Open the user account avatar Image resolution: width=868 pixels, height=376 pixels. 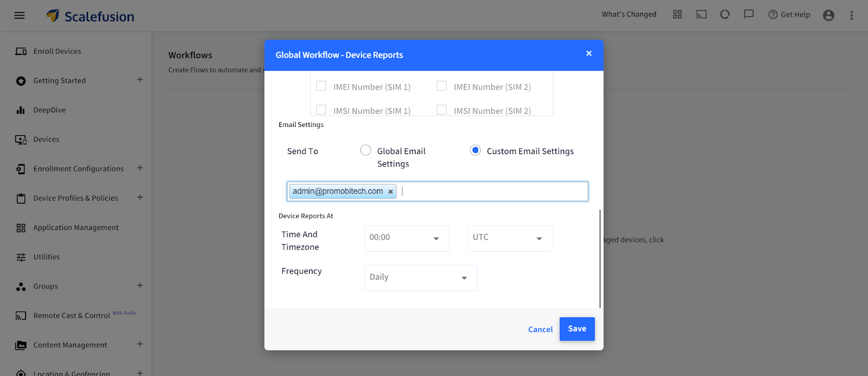pos(828,15)
